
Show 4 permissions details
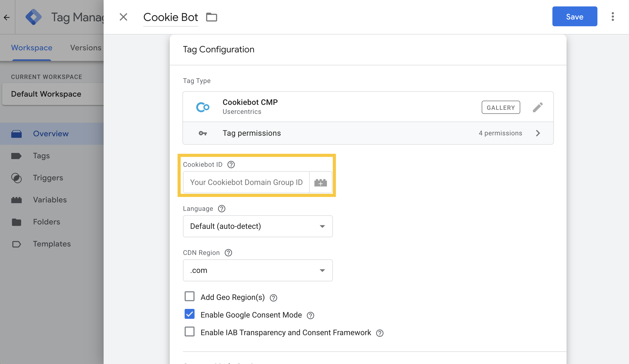point(500,133)
